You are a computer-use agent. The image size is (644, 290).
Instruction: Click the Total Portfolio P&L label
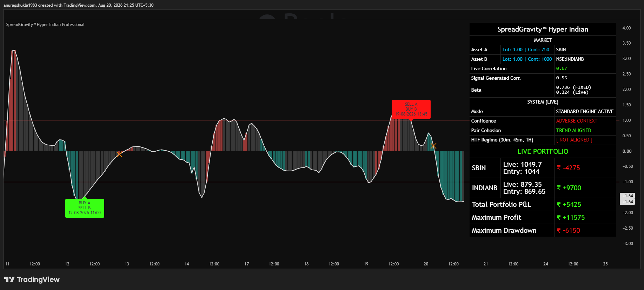(501, 205)
